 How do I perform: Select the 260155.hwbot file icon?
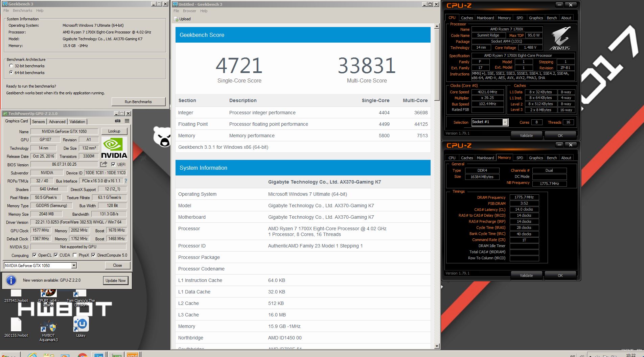pyautogui.click(x=16, y=327)
